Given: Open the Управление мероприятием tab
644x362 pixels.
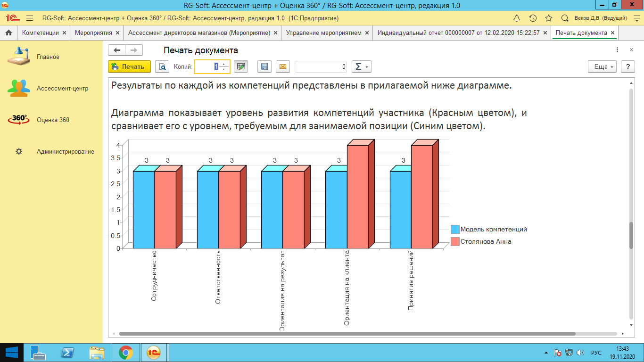Looking at the screenshot, I should pos(324,33).
